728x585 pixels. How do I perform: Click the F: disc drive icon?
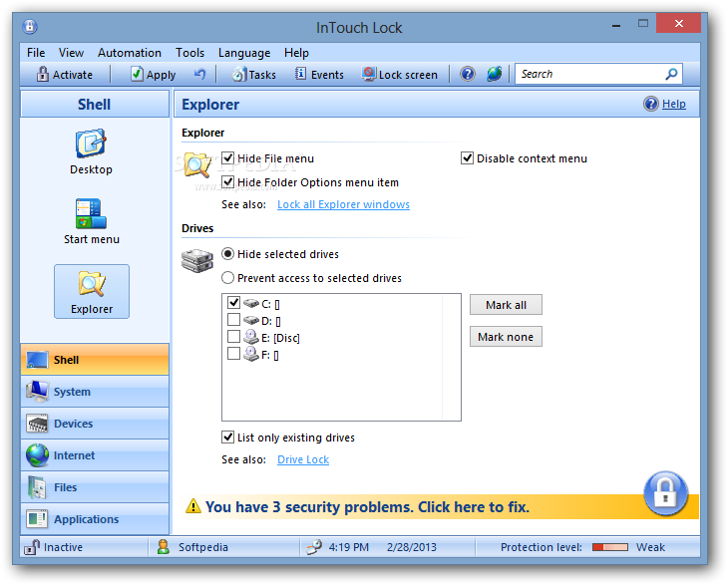pyautogui.click(x=251, y=354)
